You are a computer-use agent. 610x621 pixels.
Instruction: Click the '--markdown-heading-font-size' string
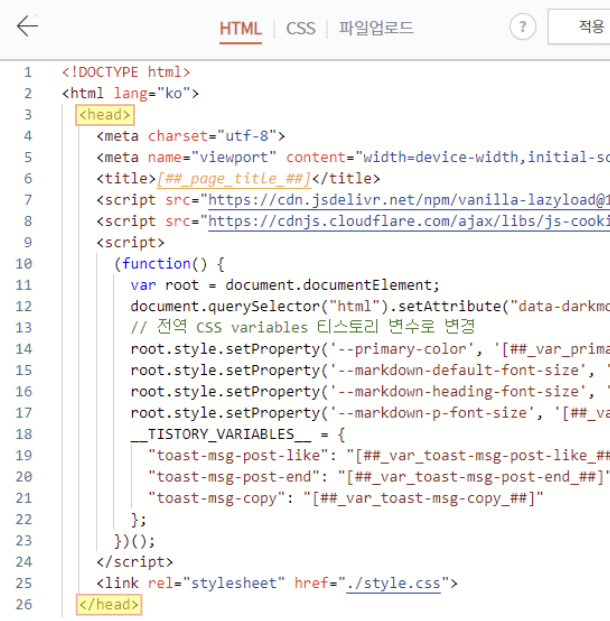point(458,392)
